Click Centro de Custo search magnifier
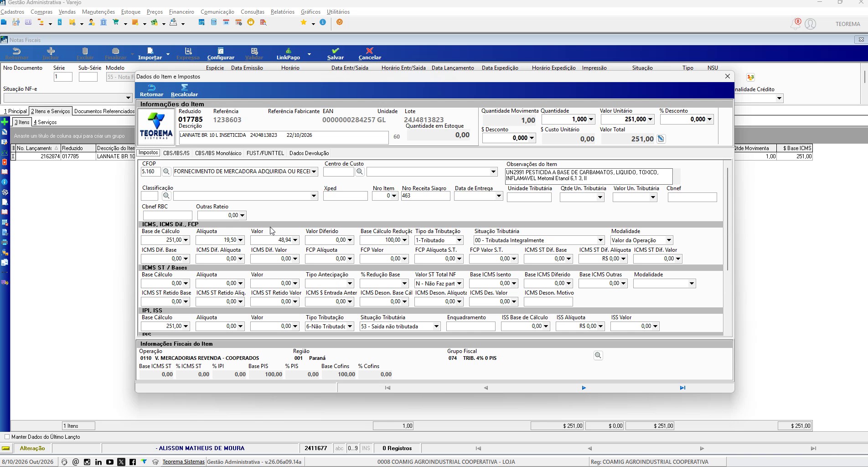Screen dimensions: 868x467 360,171
